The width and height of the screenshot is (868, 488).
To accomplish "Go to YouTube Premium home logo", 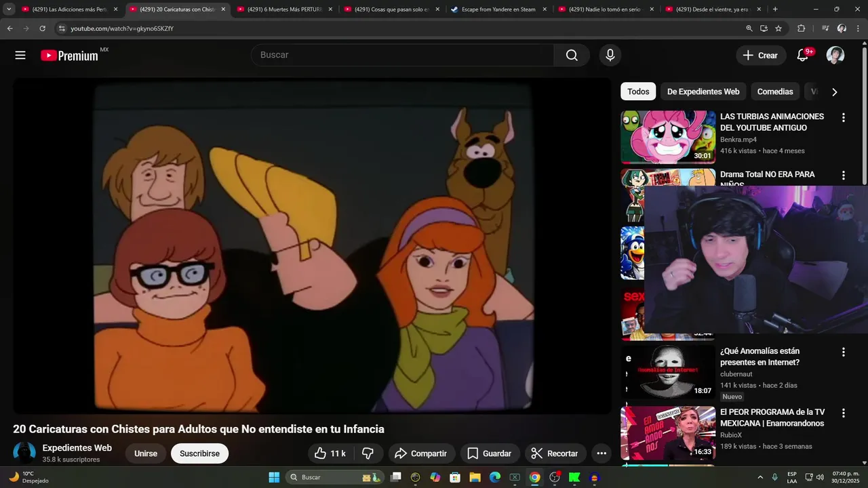I will coord(70,56).
